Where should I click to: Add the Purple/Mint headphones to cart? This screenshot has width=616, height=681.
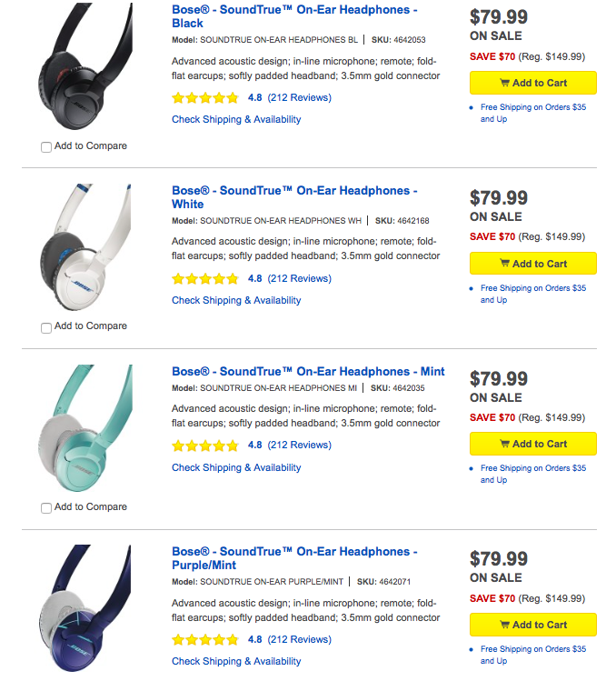(532, 625)
